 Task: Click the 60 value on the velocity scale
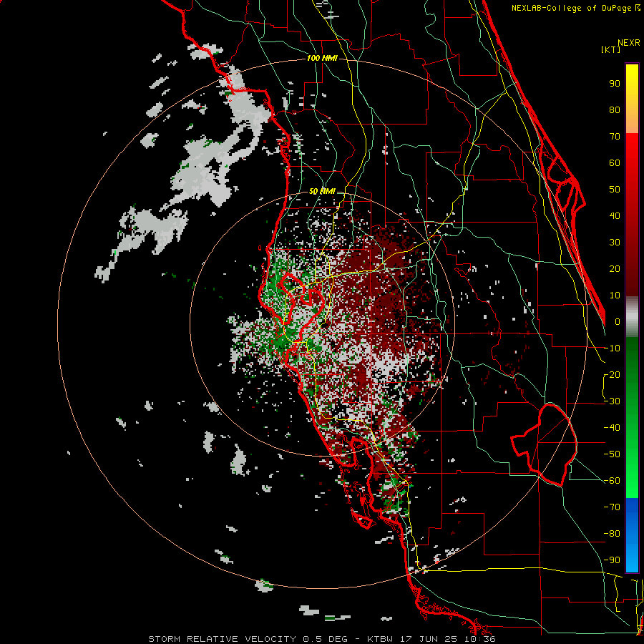615,163
